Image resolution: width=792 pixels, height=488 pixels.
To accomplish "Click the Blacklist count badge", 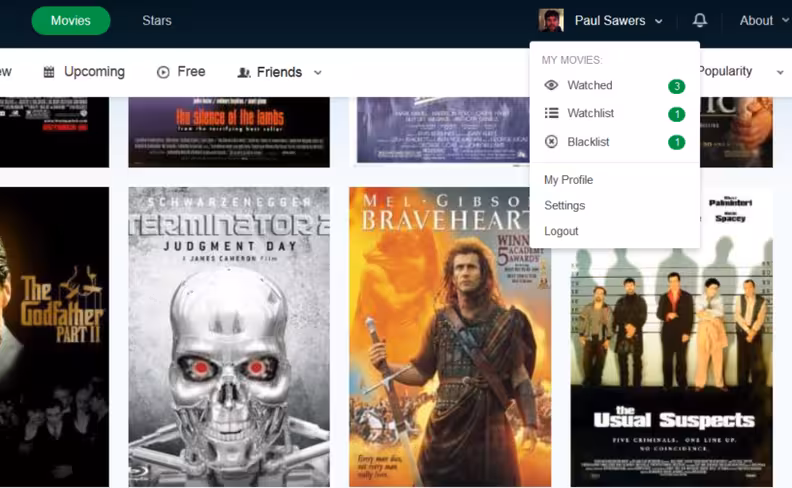I will click(x=677, y=142).
